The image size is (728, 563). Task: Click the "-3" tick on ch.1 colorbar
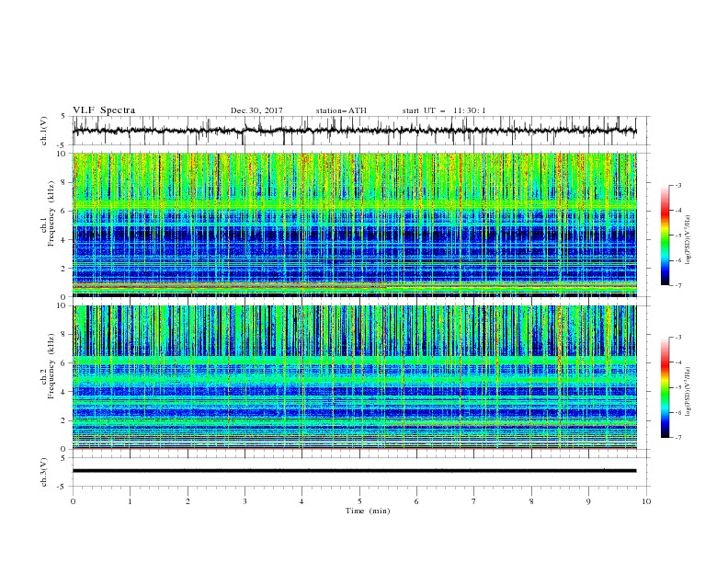pos(678,185)
